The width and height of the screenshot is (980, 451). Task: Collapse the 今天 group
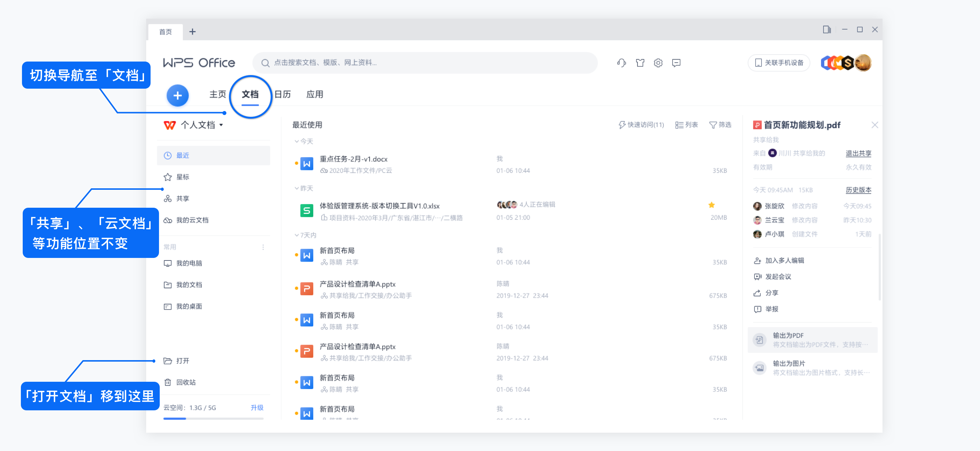[x=297, y=141]
